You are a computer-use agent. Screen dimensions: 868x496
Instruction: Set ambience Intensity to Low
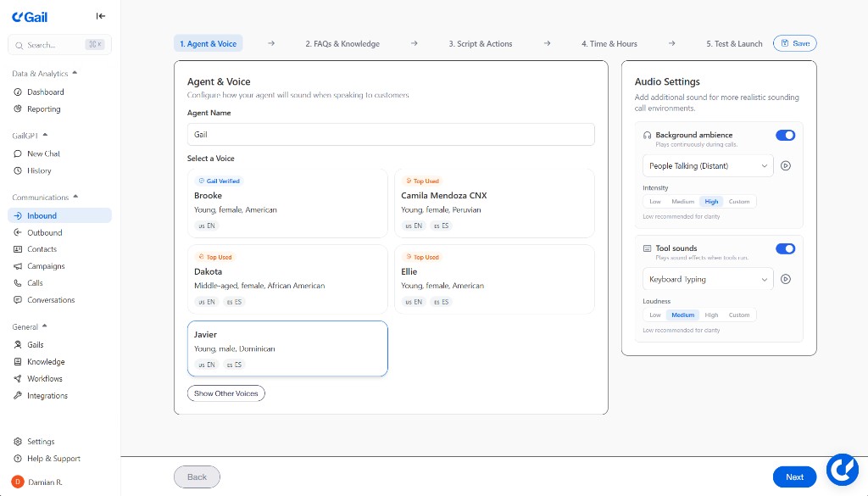coord(655,202)
